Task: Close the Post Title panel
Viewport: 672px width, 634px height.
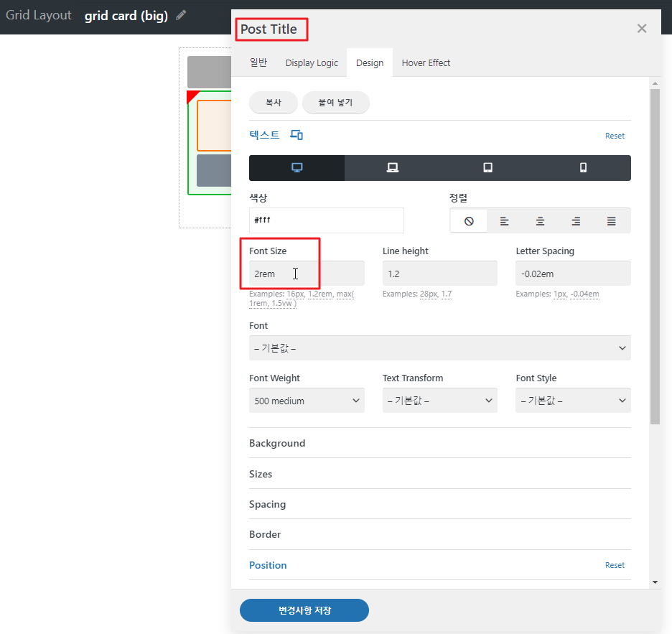Action: (642, 28)
